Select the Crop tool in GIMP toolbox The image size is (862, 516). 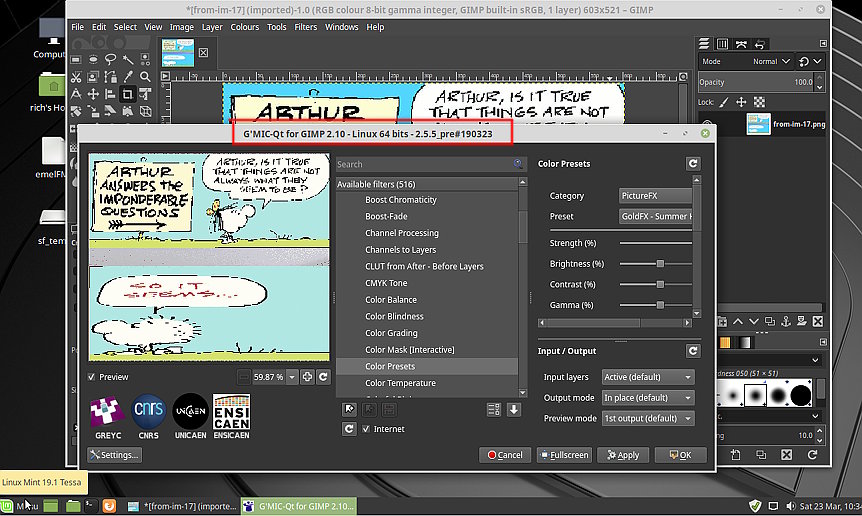pos(128,94)
